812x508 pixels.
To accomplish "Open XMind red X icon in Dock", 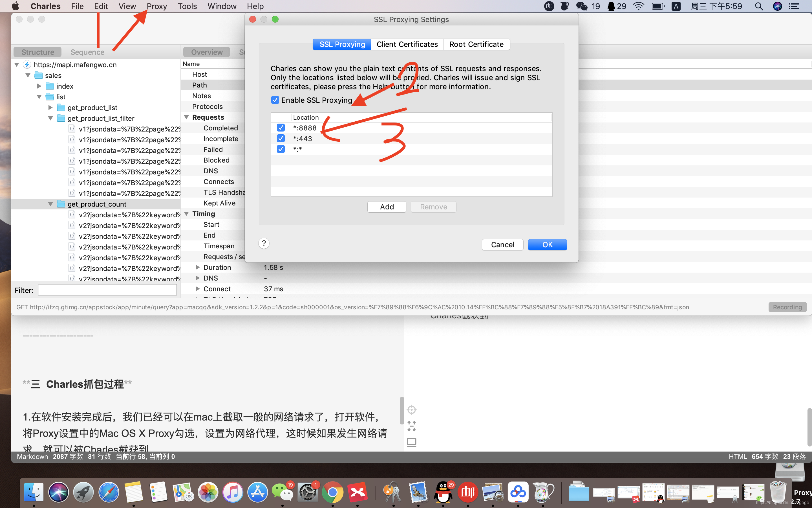I will coord(357,492).
